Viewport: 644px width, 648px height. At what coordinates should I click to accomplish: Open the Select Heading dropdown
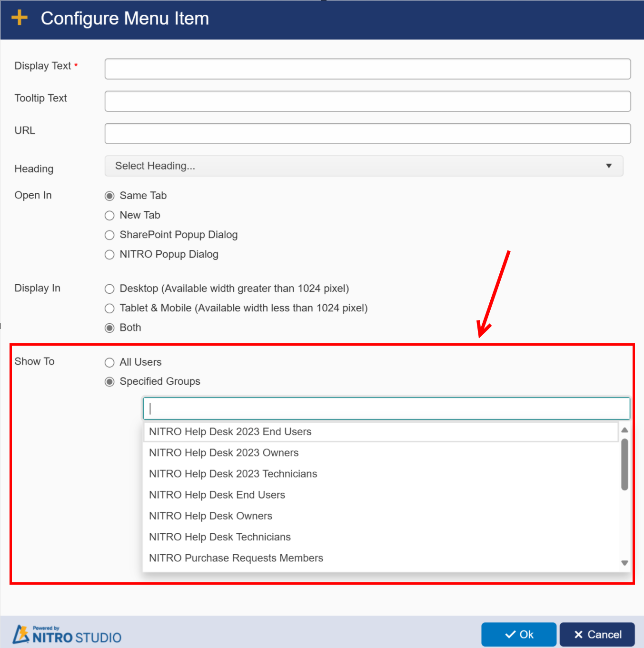point(364,166)
